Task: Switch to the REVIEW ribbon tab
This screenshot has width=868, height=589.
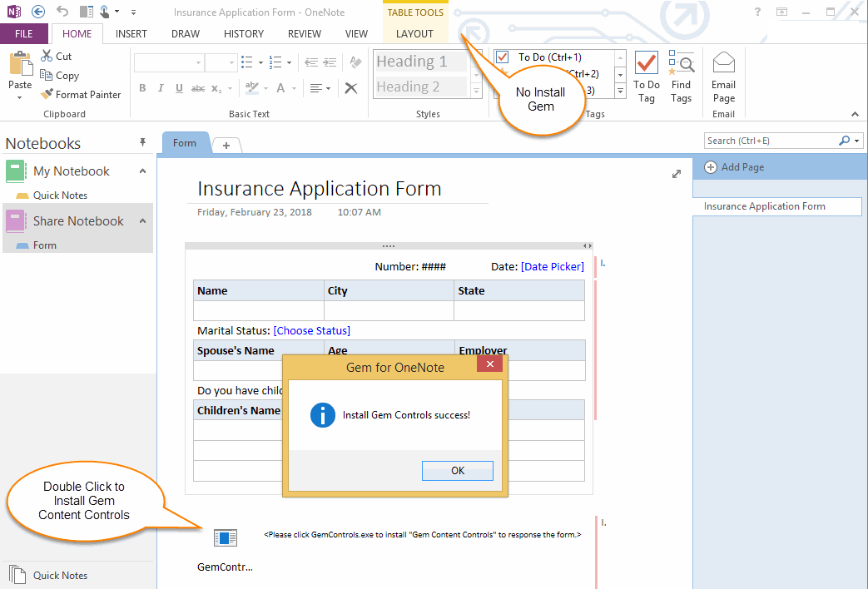Action: tap(305, 34)
